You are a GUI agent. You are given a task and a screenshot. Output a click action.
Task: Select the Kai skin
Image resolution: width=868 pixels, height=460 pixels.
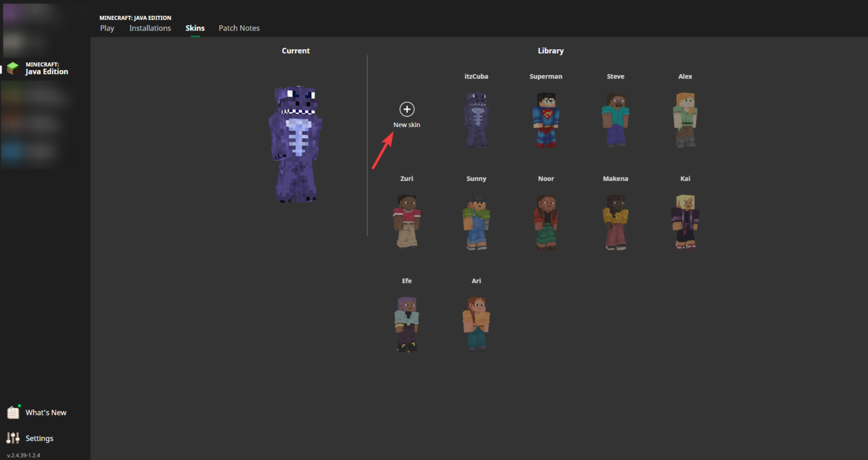[685, 222]
